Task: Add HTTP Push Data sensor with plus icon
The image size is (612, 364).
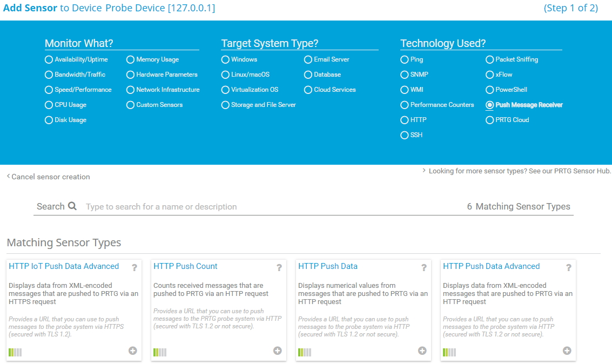Action: tap(422, 351)
